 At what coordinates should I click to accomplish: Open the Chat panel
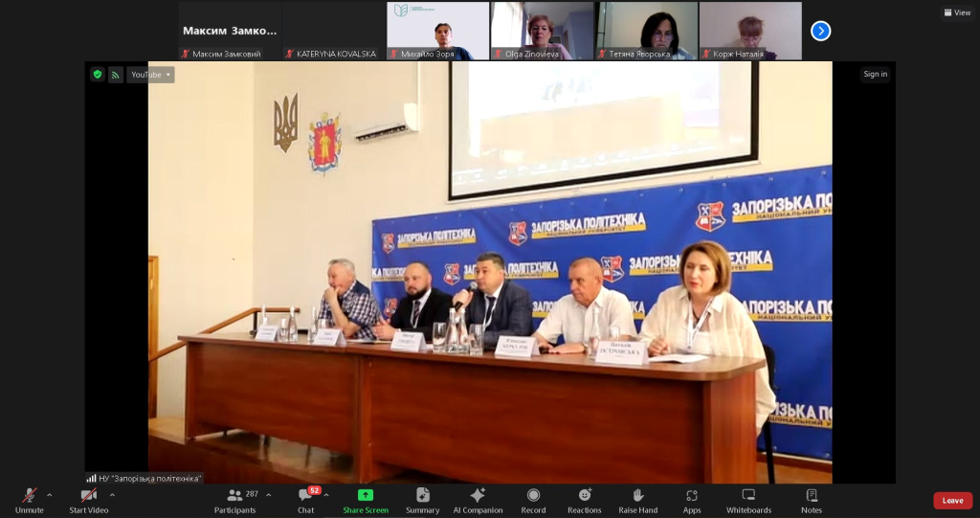[x=305, y=501]
